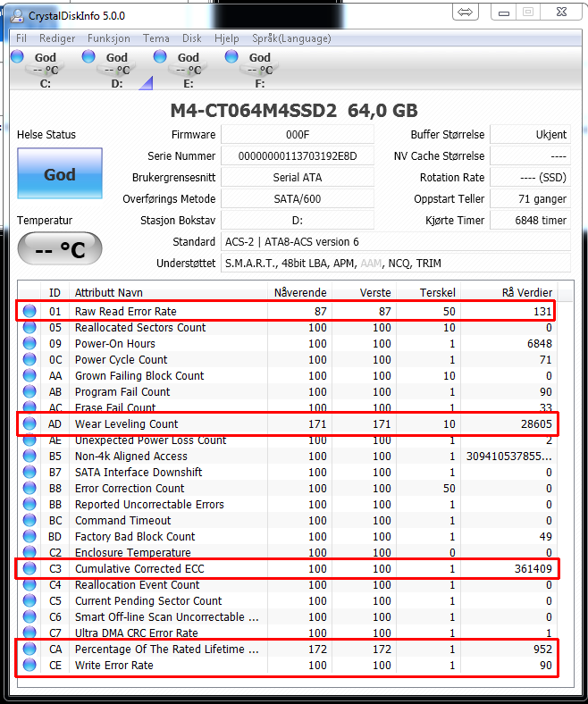Click status icon of Current Pending Sector Count
The width and height of the screenshot is (588, 704).
pos(29,600)
